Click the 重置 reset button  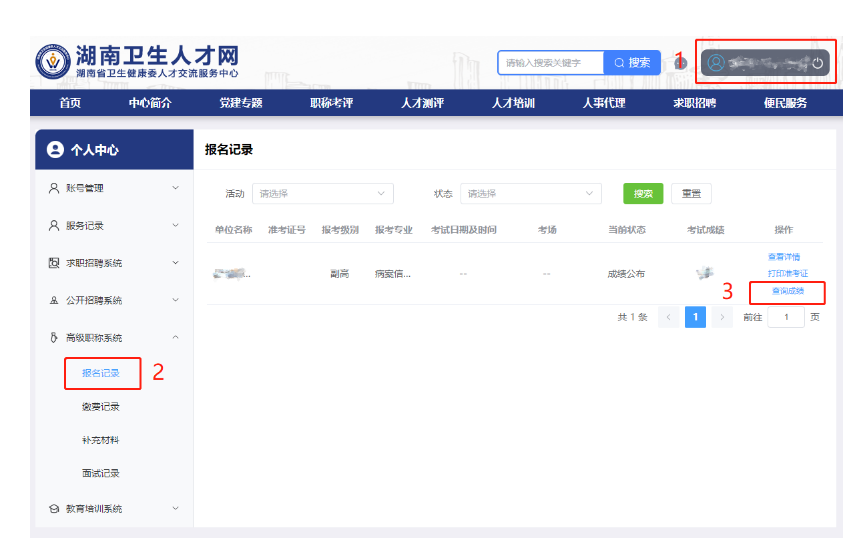point(691,194)
